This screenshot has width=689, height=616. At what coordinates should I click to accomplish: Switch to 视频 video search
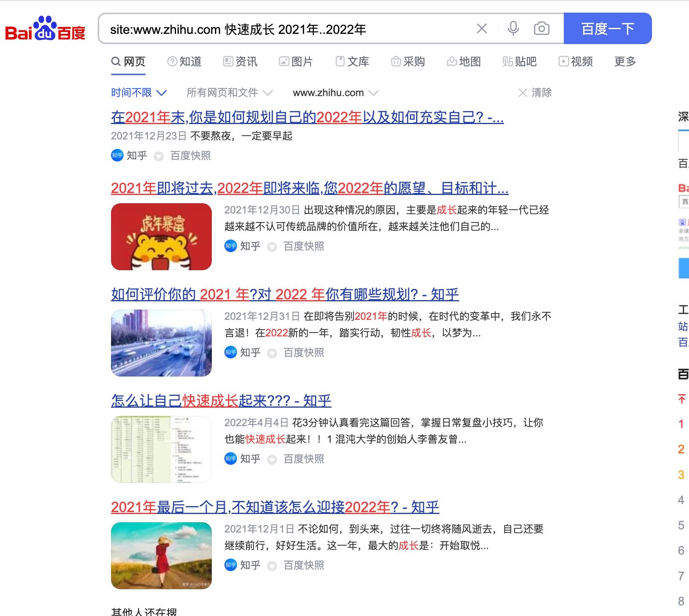(577, 61)
